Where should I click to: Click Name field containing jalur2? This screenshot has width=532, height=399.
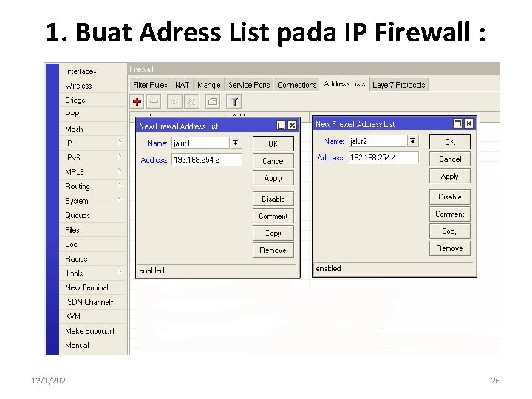coord(377,141)
